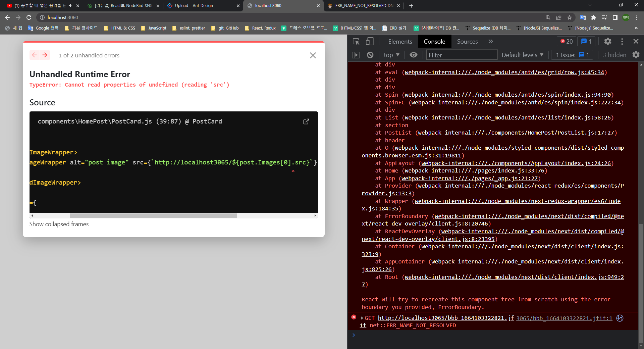Open the Default levels dropdown

click(522, 55)
